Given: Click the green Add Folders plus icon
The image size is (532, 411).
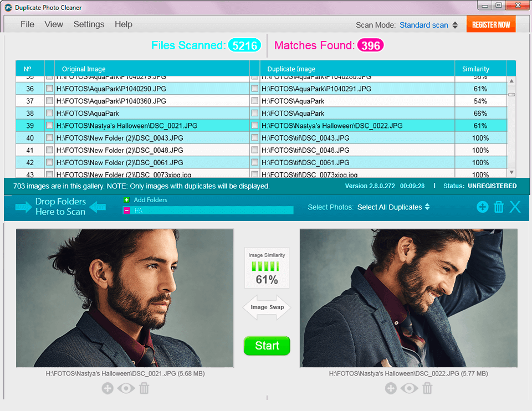Looking at the screenshot, I should click(x=126, y=200).
